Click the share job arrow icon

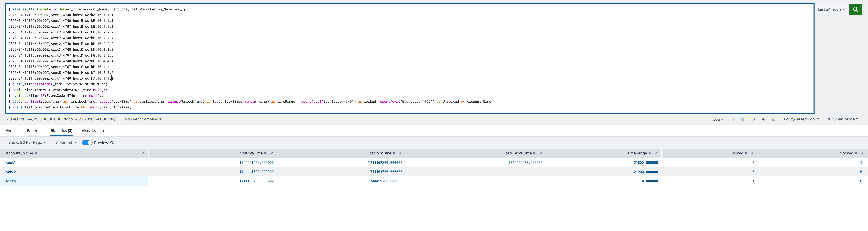pos(753,119)
